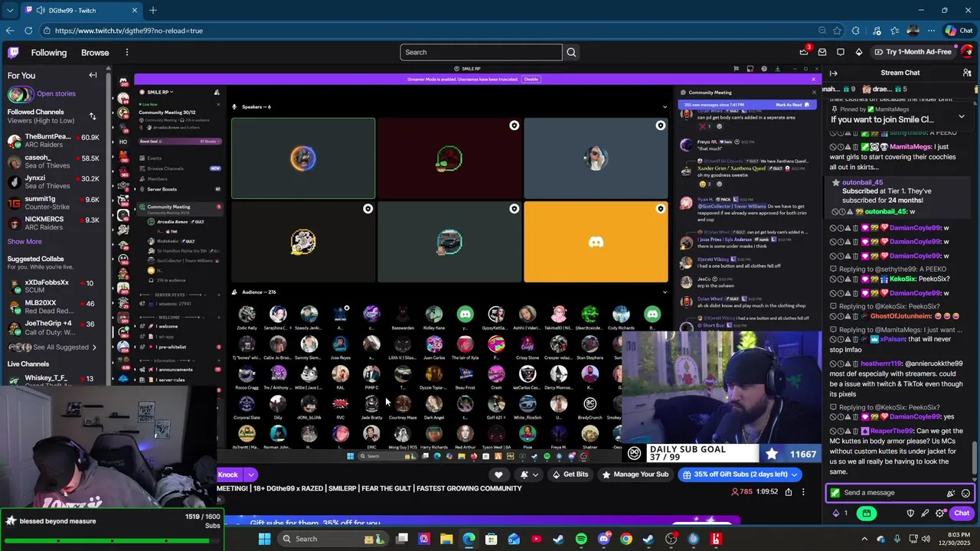Click the browser address bar URL
Viewport: 980px width, 551px height.
pyautogui.click(x=129, y=31)
